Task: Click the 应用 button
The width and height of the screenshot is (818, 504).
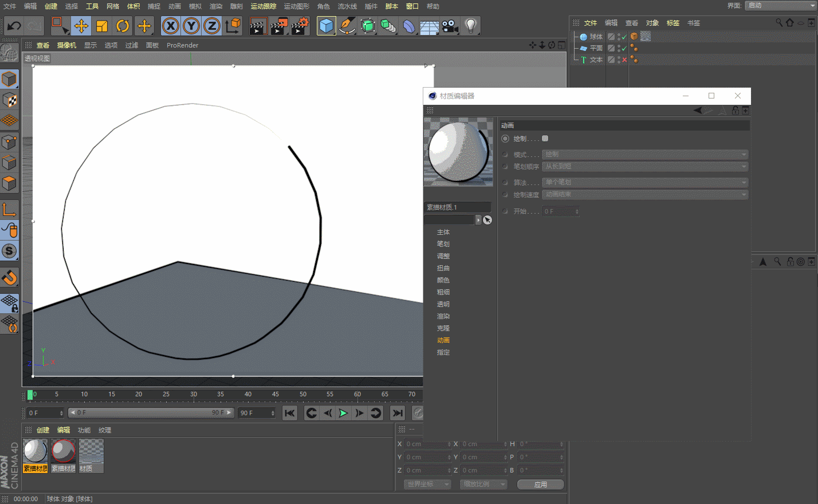Action: click(540, 485)
